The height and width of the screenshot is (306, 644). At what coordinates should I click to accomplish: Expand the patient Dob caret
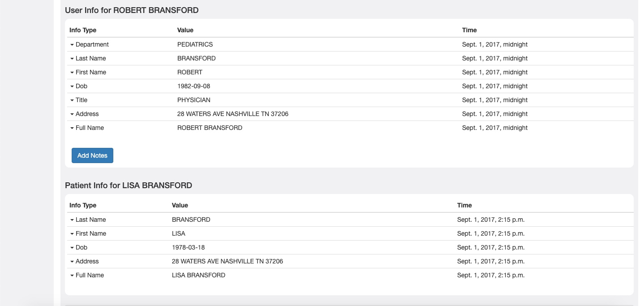(x=72, y=248)
